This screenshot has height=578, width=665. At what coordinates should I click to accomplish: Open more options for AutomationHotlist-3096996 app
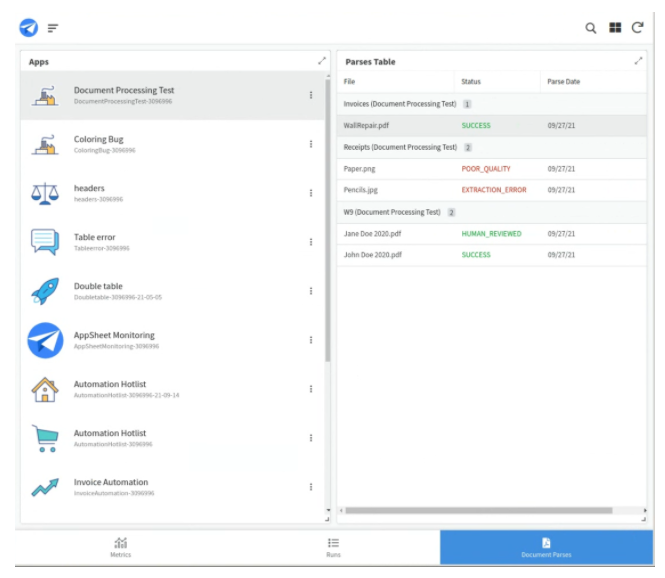point(311,438)
